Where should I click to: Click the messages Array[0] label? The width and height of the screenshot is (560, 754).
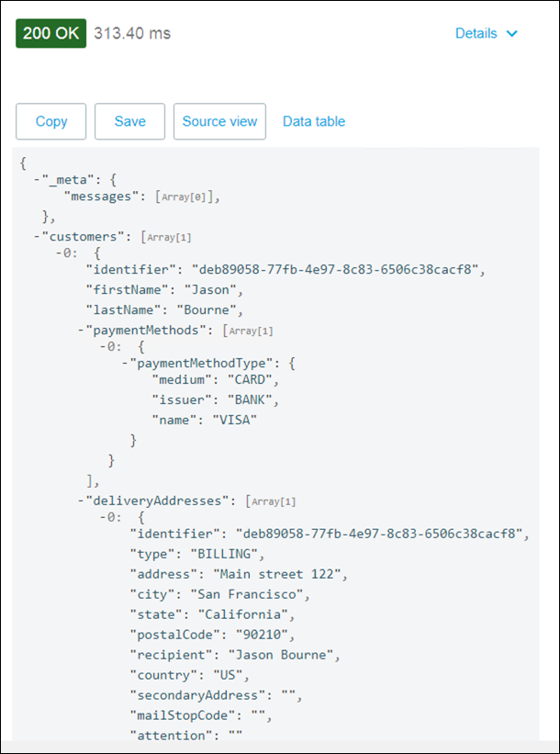[x=187, y=197]
